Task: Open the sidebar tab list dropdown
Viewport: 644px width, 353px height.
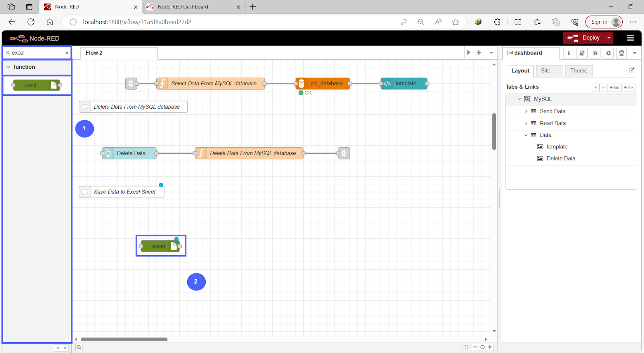Action: (x=635, y=53)
